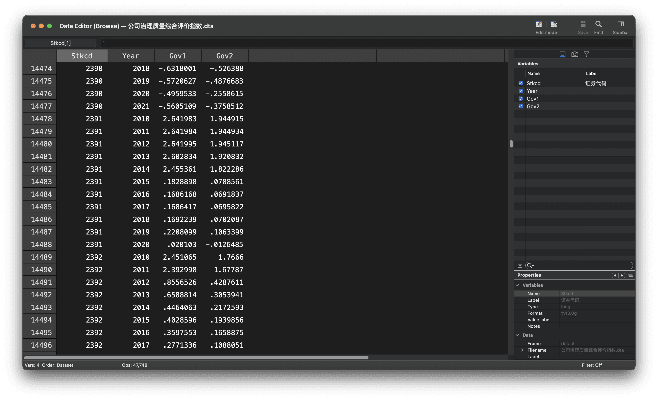
Task: Select the Snapshots camera icon
Action: [574, 54]
